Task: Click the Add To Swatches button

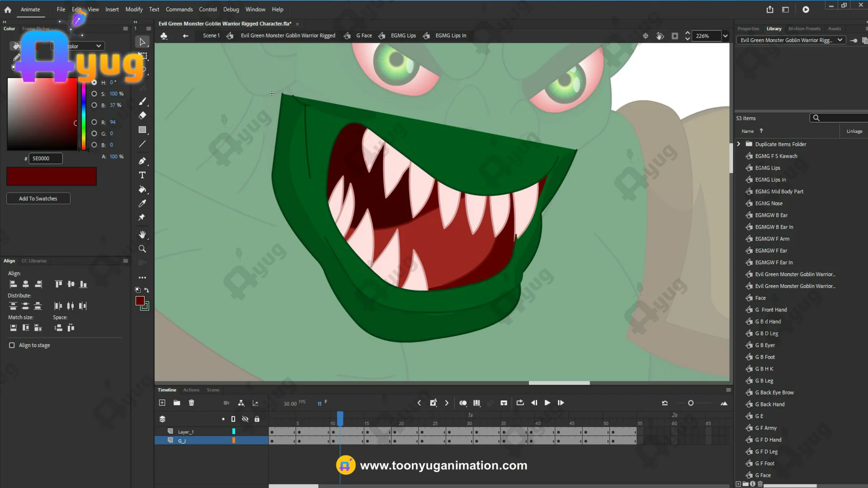Action: click(38, 198)
